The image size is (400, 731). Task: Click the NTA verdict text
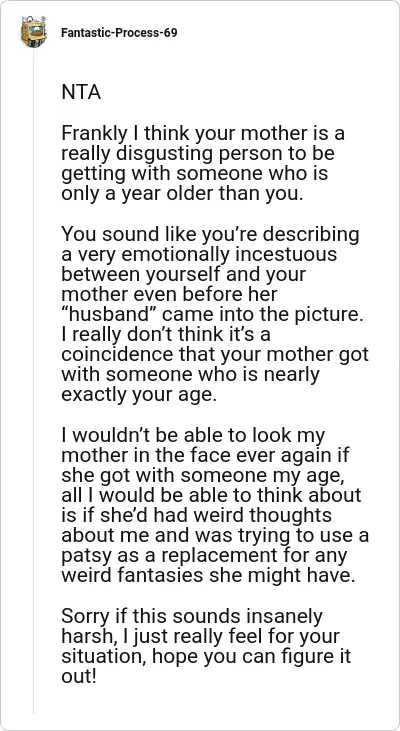point(81,92)
